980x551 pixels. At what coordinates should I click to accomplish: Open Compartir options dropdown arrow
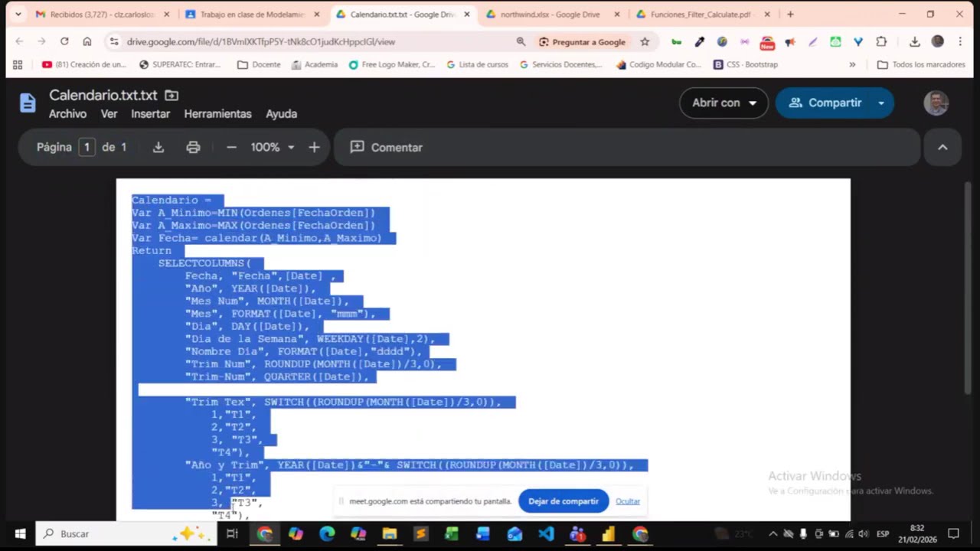pos(881,103)
